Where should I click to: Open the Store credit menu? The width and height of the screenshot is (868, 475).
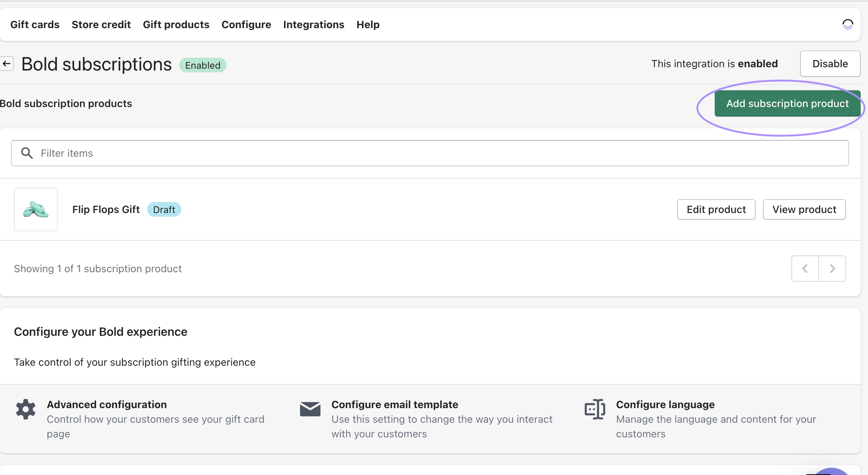101,24
